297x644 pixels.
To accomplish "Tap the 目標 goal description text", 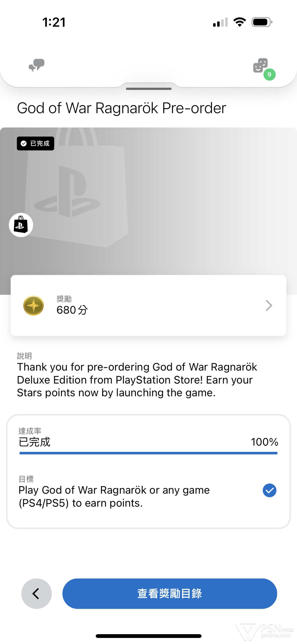I will pos(114,496).
